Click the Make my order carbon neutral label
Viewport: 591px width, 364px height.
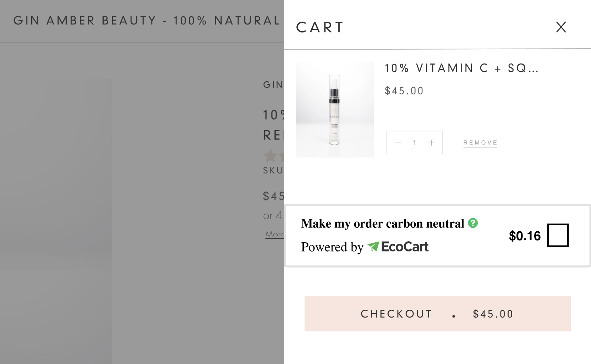click(x=383, y=224)
